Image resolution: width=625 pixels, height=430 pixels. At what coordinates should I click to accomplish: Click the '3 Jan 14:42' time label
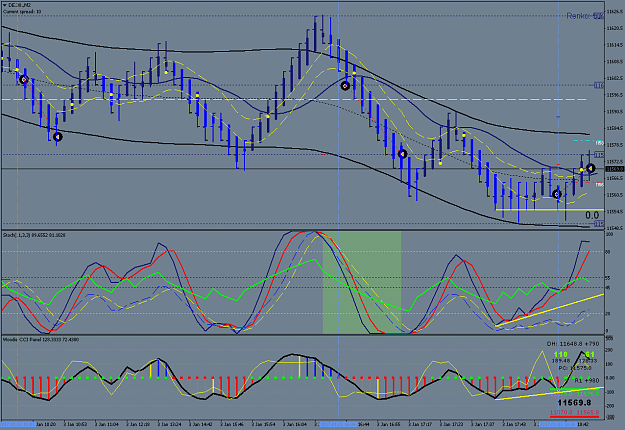pyautogui.click(x=201, y=424)
